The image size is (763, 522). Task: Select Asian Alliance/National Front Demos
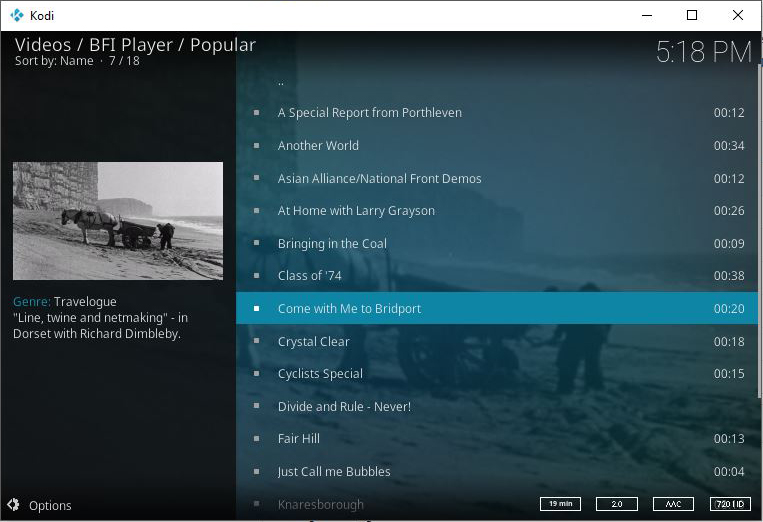pos(380,179)
